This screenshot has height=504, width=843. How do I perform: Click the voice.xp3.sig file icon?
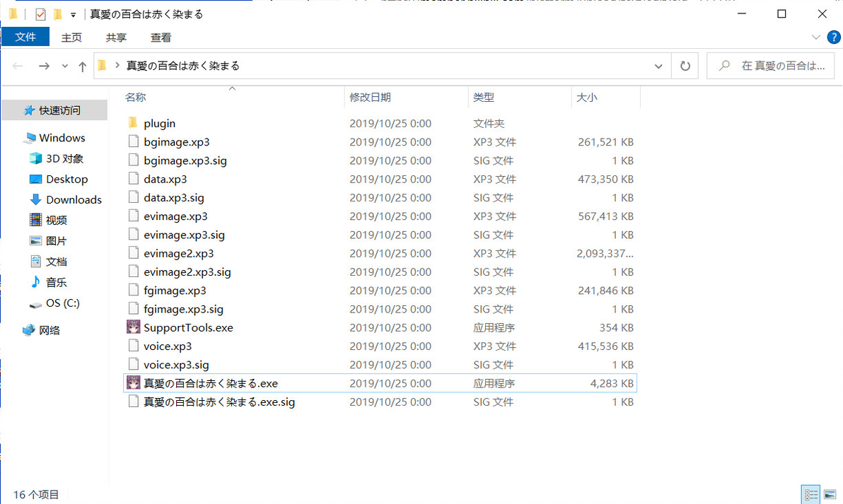point(134,364)
